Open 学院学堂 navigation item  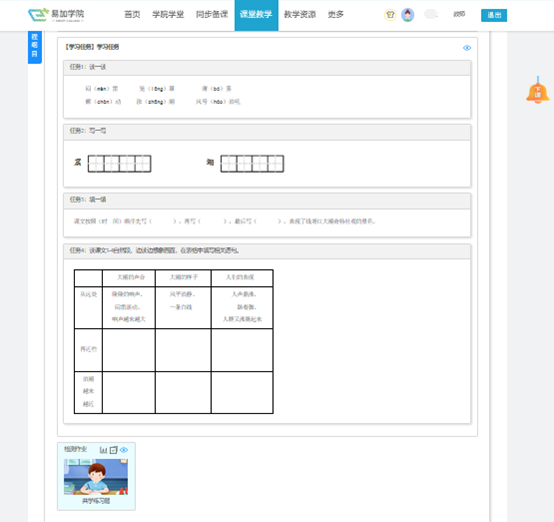click(168, 14)
